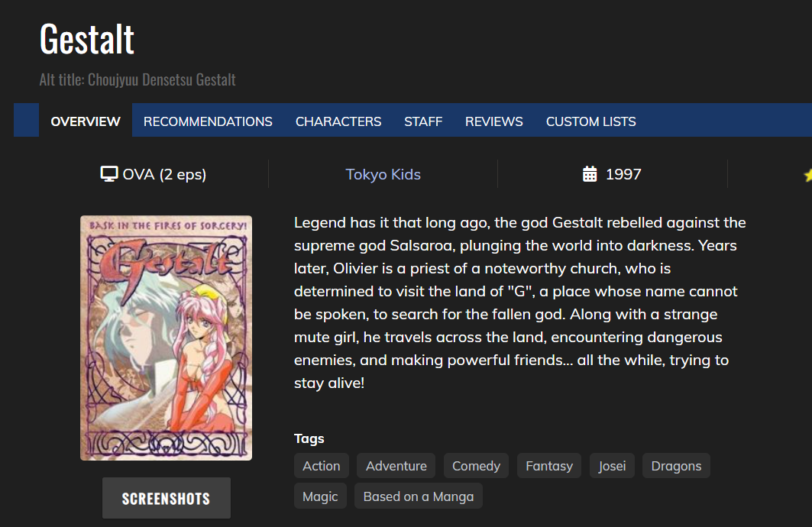
Task: Switch to the Recommendations tab
Action: click(x=208, y=121)
